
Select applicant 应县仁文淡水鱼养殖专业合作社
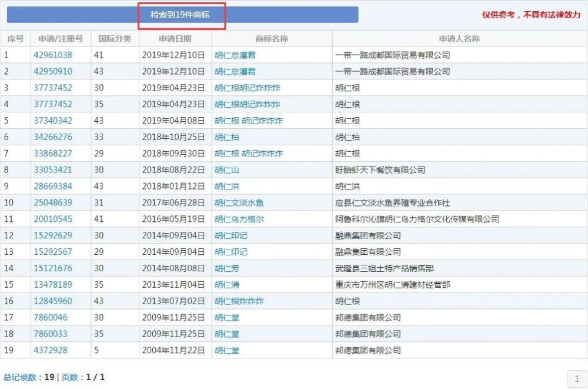(393, 203)
